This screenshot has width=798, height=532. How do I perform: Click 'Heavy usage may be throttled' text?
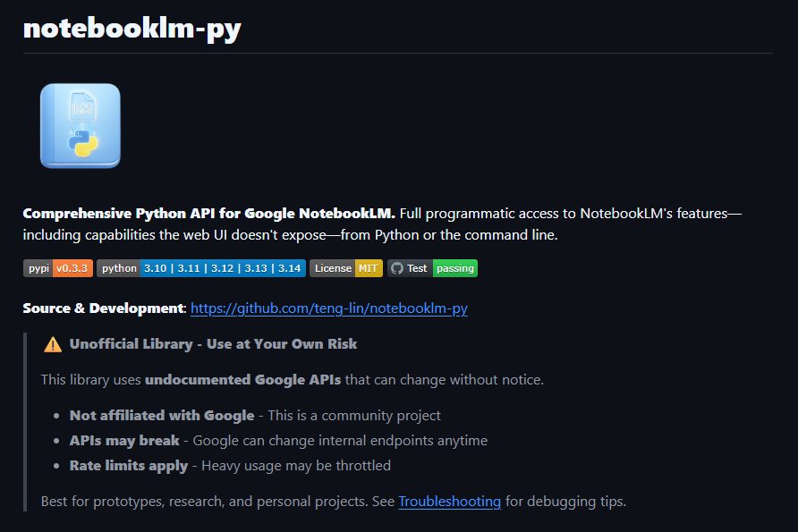pyautogui.click(x=296, y=465)
